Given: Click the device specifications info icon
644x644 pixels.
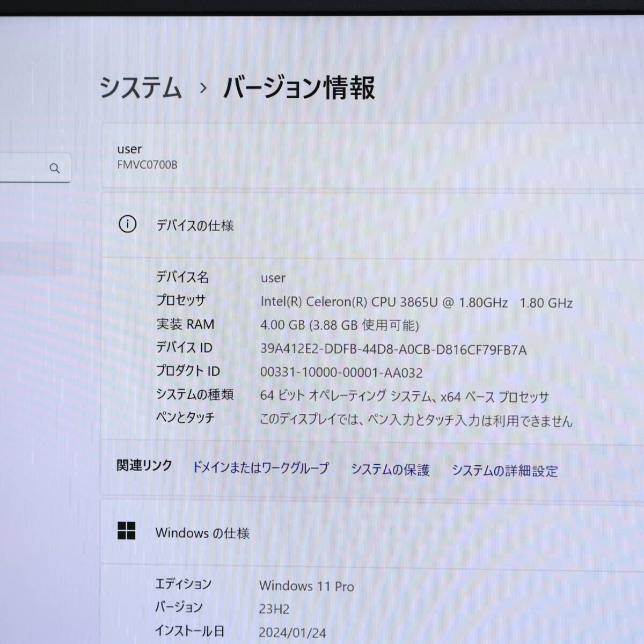Looking at the screenshot, I should point(127,224).
